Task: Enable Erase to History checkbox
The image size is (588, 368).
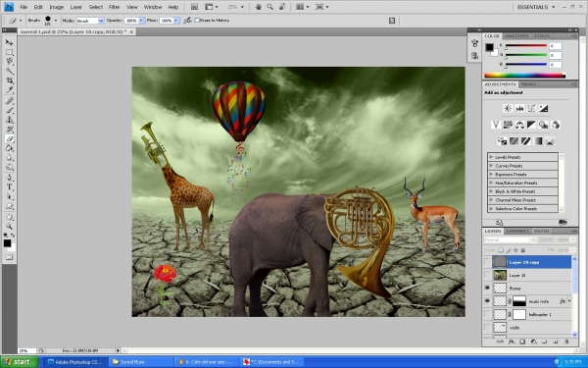Action: 197,21
